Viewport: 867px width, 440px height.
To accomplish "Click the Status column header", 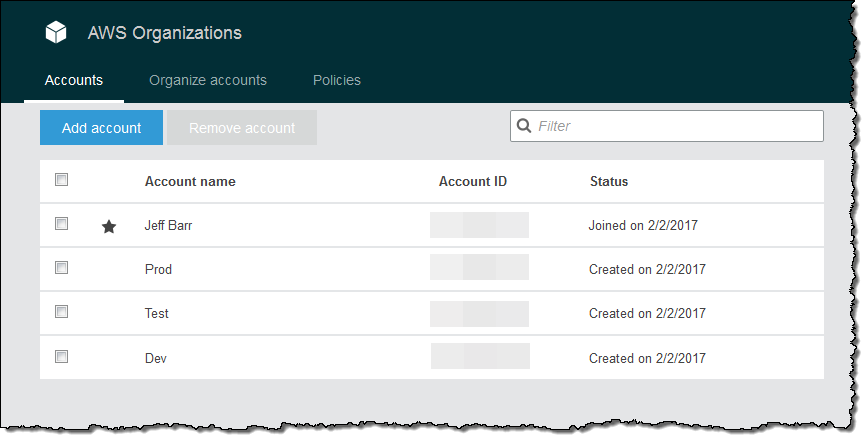I will pyautogui.click(x=608, y=182).
